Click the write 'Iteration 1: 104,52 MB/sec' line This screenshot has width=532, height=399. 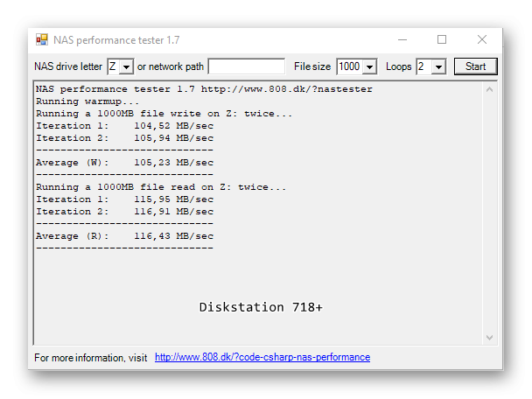click(x=124, y=126)
